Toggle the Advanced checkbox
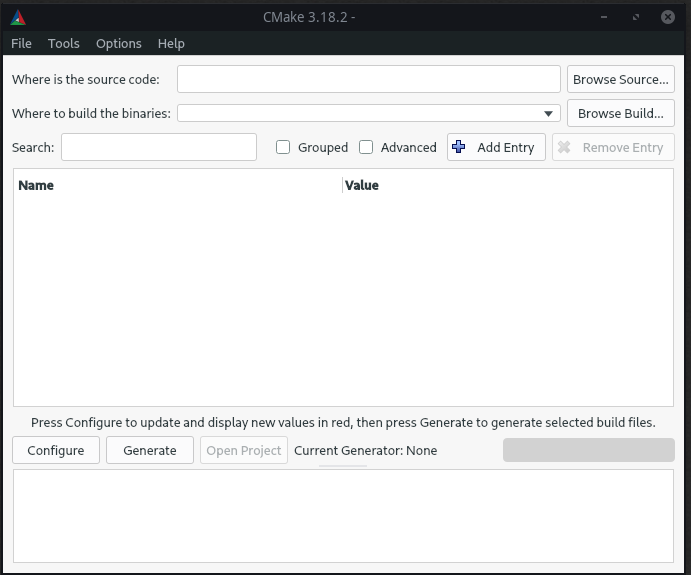Screen dimensions: 691x575 click(x=366, y=147)
